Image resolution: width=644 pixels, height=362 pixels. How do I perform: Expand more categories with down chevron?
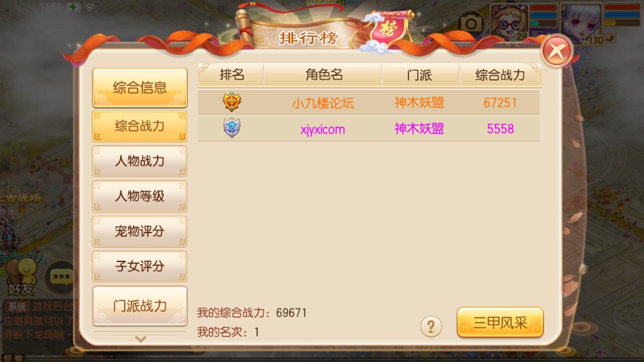[140, 339]
